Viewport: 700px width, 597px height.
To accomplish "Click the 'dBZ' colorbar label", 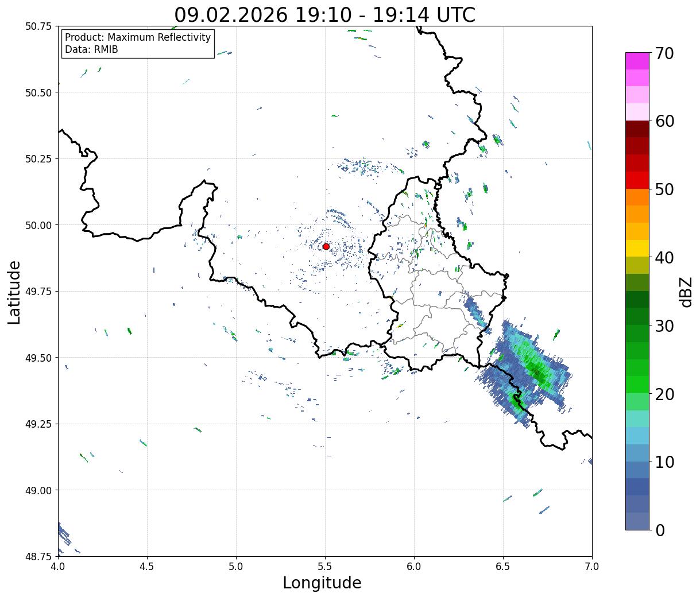I will click(x=686, y=292).
